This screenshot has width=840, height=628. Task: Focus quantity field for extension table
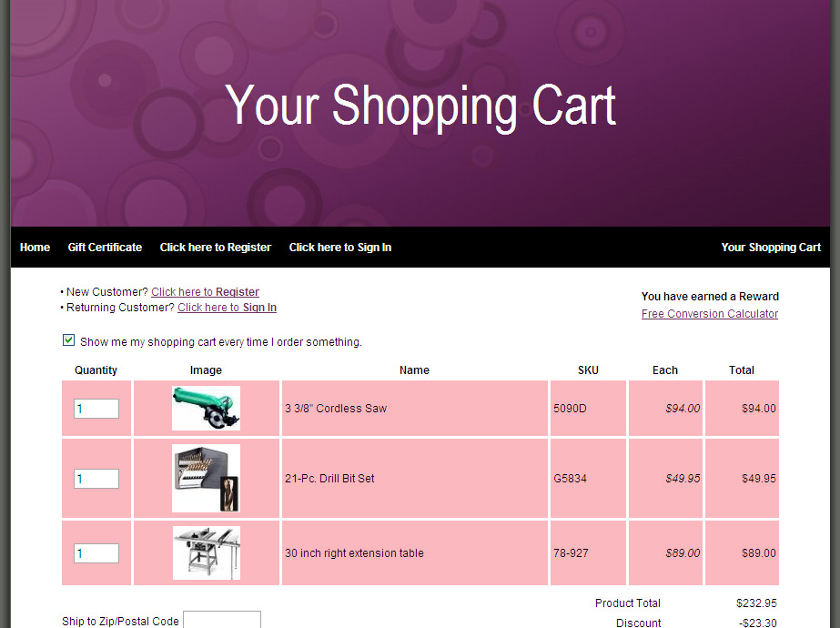pos(96,553)
